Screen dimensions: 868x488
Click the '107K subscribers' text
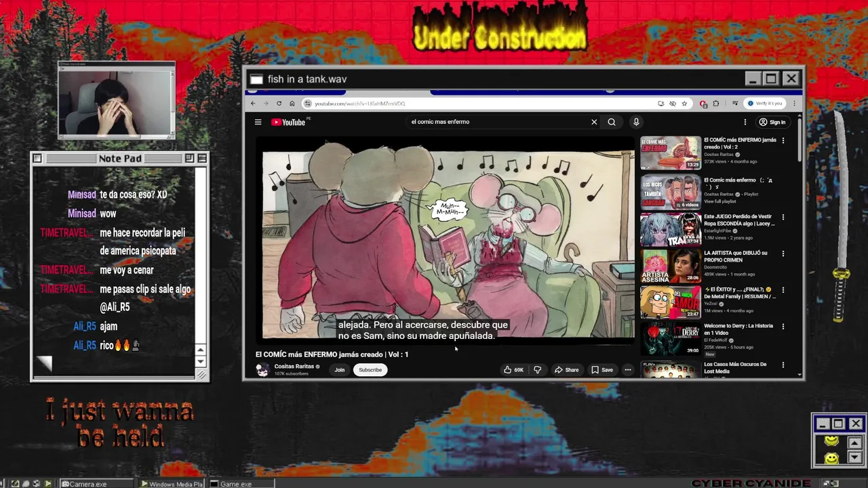click(x=292, y=374)
